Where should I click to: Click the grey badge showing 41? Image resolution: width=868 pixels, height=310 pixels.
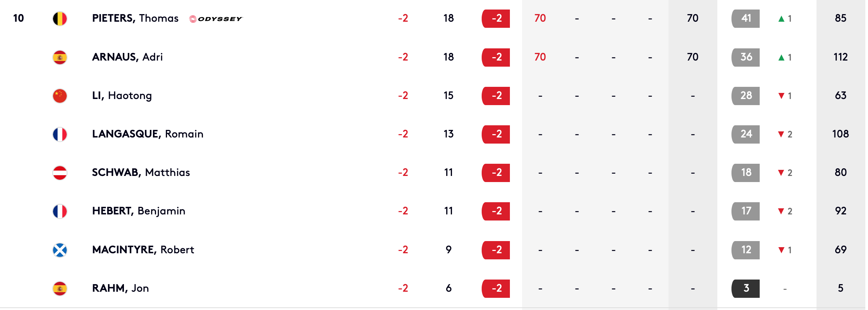(746, 19)
